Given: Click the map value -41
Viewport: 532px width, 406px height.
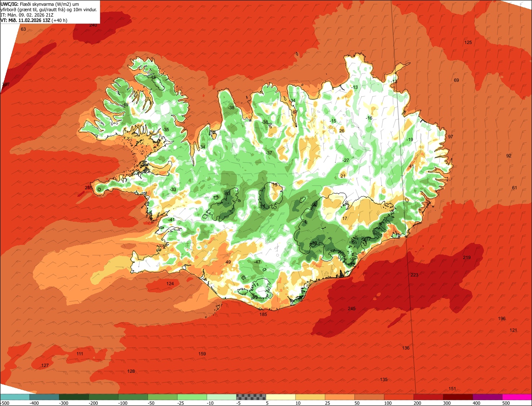Looking at the screenshot, I should click(x=171, y=220).
